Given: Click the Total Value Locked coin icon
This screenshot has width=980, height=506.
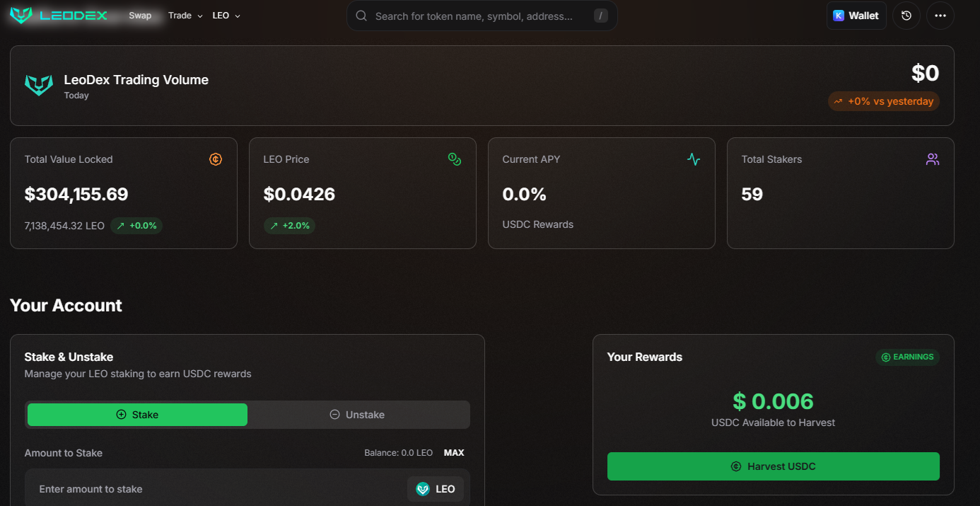Looking at the screenshot, I should pyautogui.click(x=216, y=159).
